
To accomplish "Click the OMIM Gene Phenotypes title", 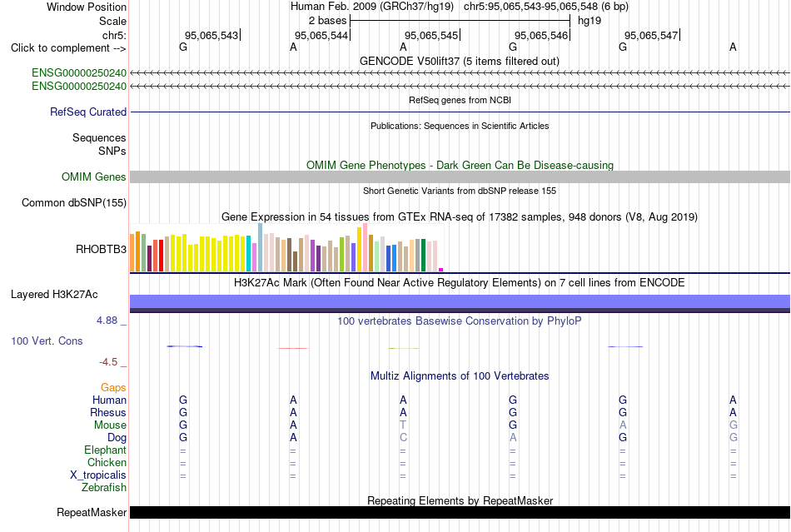I will 460,165.
